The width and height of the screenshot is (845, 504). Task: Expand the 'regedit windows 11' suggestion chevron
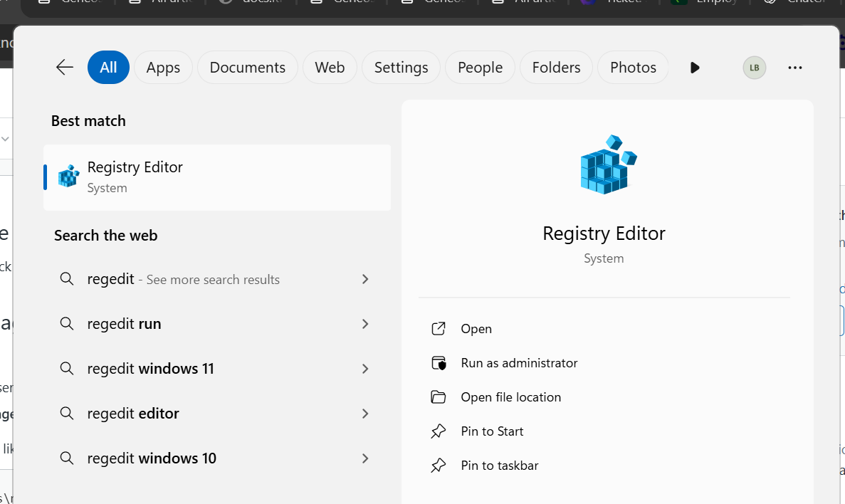365,369
